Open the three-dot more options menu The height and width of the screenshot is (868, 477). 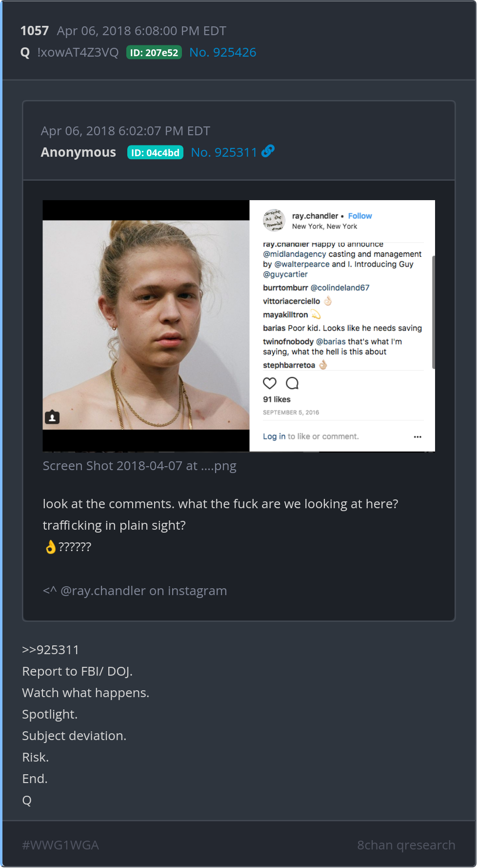tap(417, 437)
